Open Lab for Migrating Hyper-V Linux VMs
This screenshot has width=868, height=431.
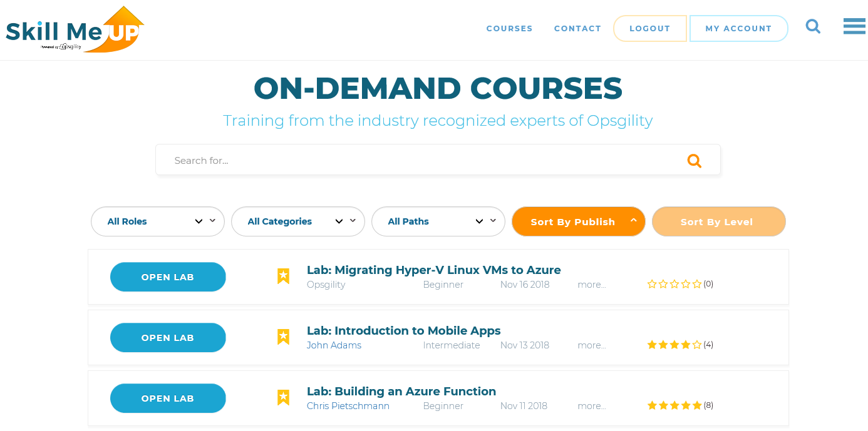(168, 277)
